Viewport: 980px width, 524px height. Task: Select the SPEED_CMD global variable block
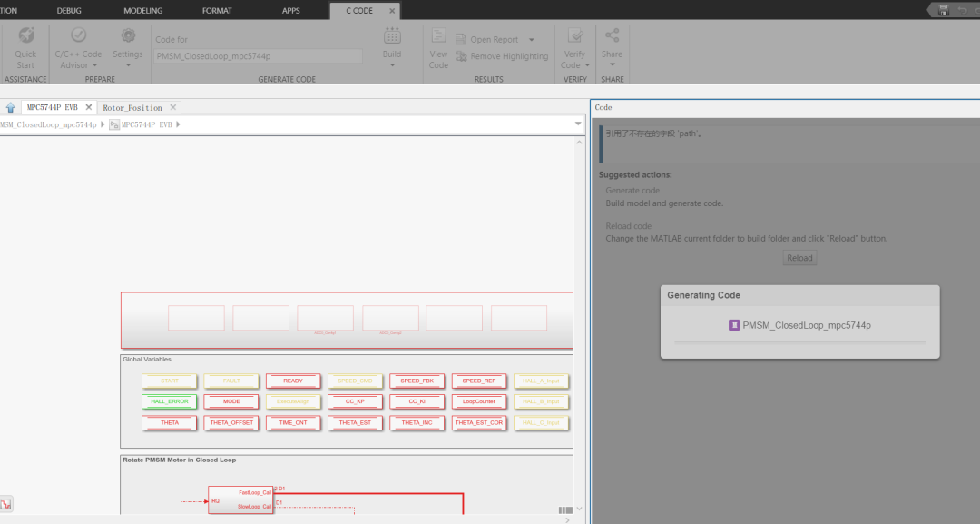pos(355,381)
